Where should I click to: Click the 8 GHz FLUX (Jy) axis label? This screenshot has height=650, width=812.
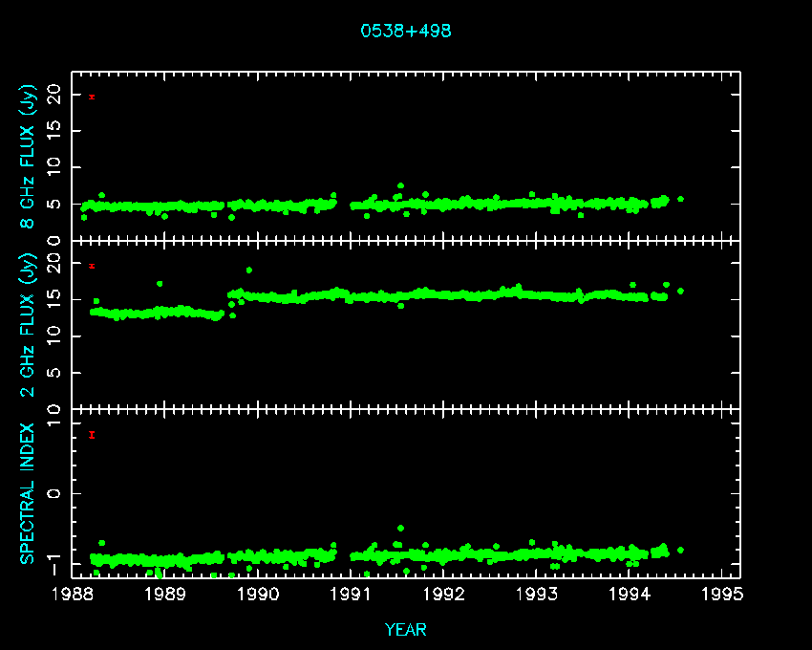pos(29,157)
